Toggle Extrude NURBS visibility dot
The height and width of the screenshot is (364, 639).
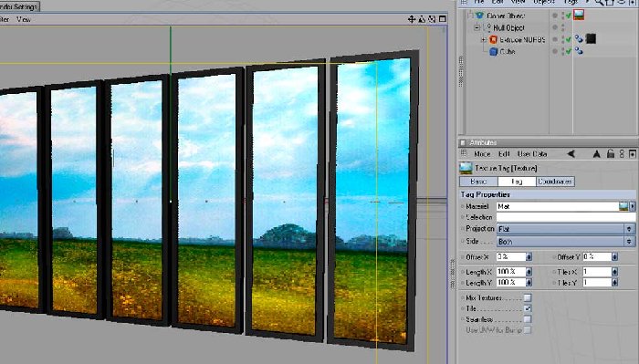(555, 39)
